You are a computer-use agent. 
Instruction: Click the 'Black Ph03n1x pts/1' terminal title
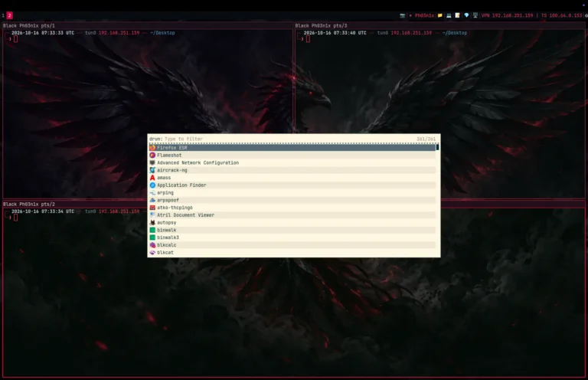pos(29,25)
